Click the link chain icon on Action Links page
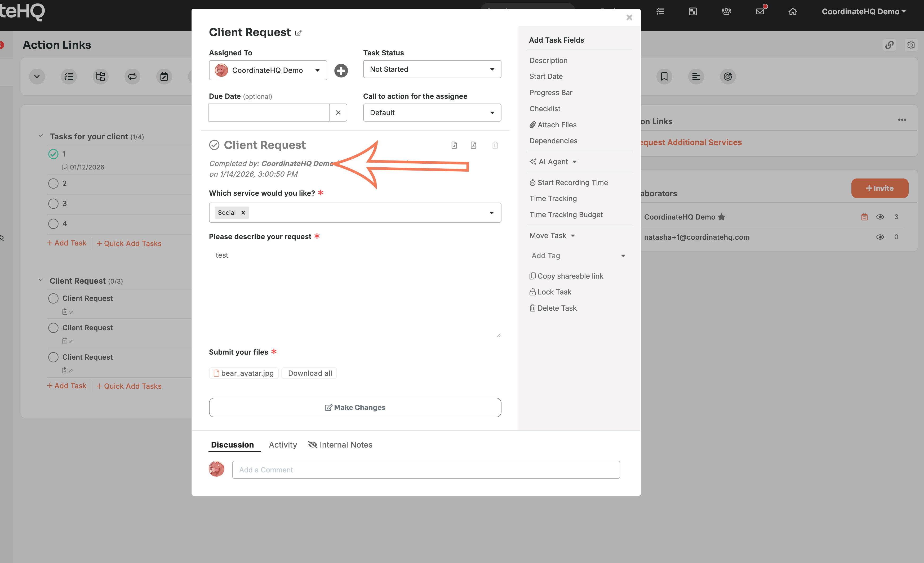This screenshot has height=563, width=924. [889, 45]
